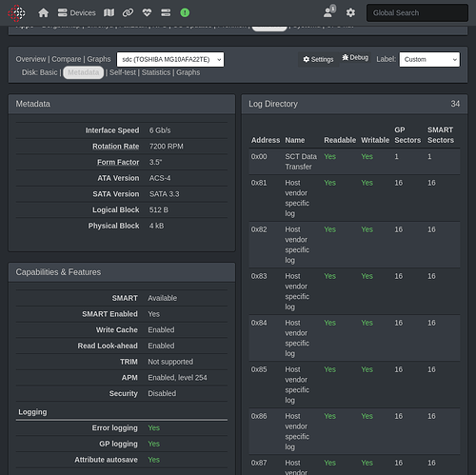The height and width of the screenshot is (475, 476).
Task: Focus the Global Search field
Action: [417, 13]
